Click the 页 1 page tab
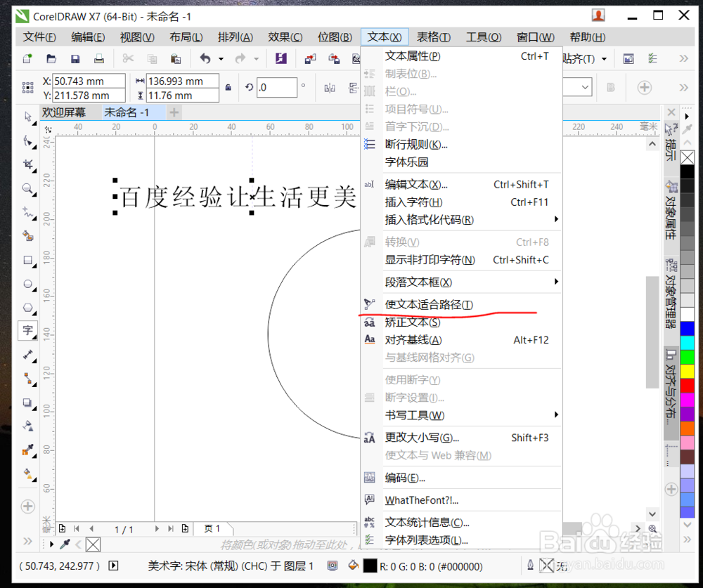Viewport: 703px width, 588px height. (x=212, y=529)
